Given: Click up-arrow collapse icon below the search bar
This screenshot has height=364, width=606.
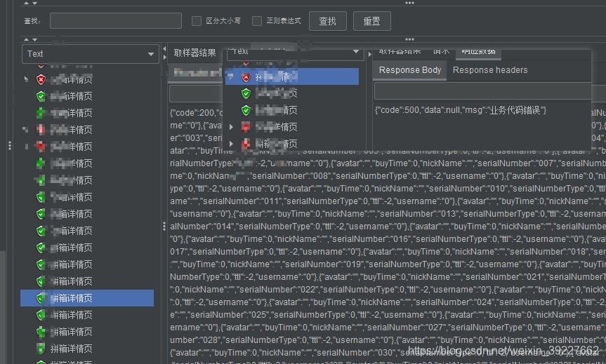Looking at the screenshot, I should pos(26,39).
